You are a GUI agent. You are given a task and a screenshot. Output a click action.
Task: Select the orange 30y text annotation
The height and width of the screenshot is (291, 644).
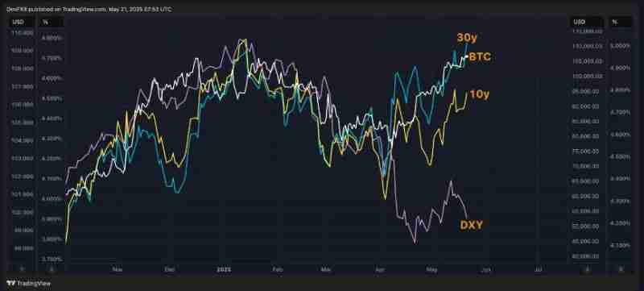(467, 38)
